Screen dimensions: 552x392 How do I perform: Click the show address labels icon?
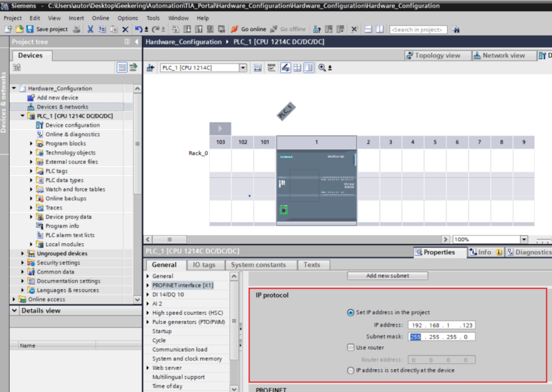click(258, 67)
